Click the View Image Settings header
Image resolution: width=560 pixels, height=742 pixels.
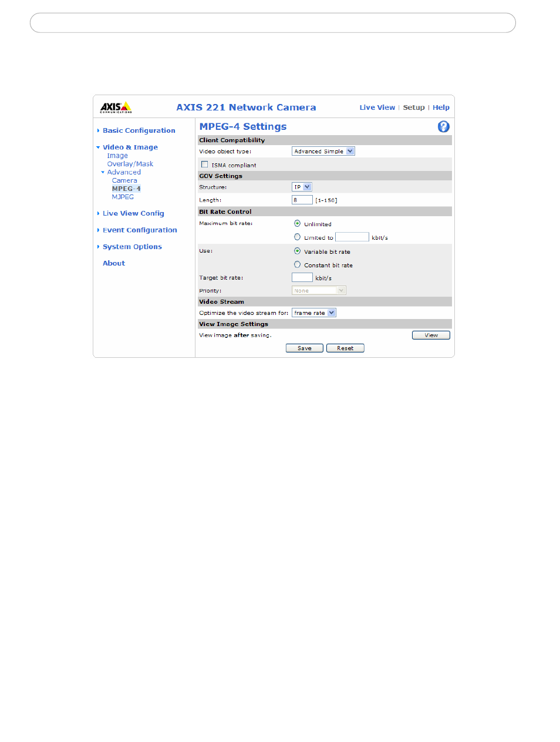pos(325,324)
